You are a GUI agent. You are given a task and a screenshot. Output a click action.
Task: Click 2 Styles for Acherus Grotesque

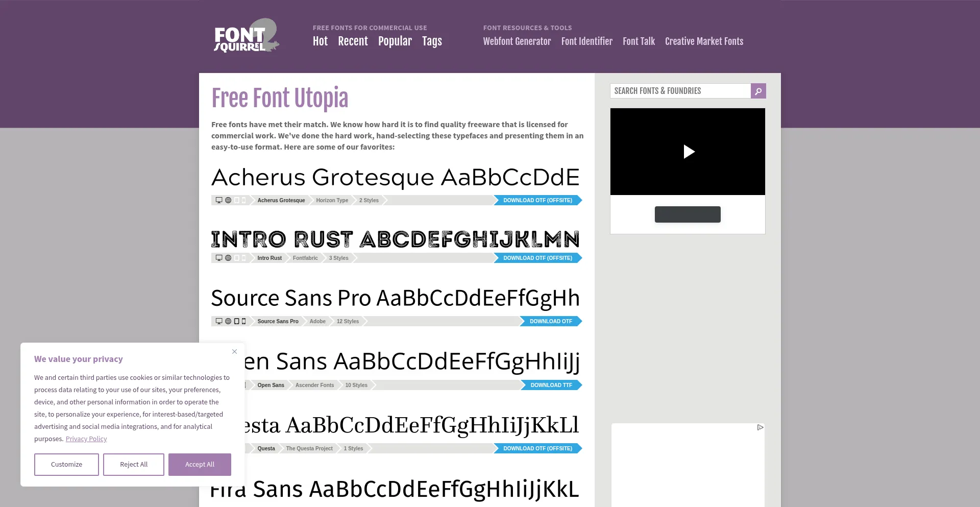point(369,200)
